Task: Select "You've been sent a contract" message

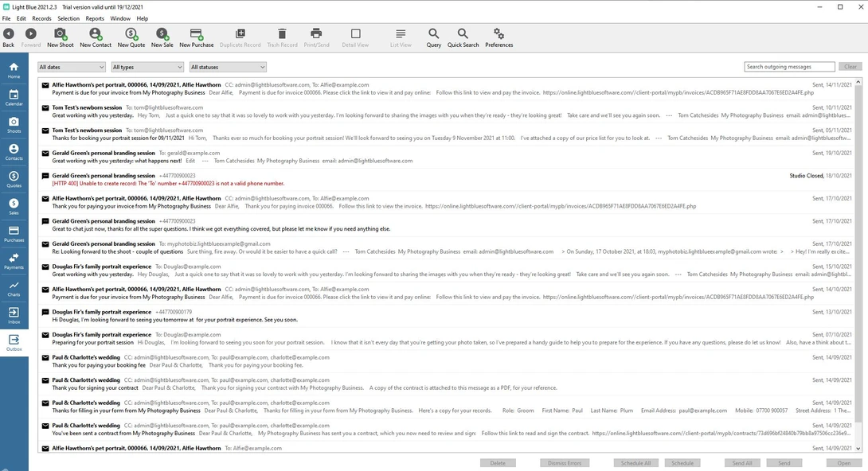Action: click(446, 430)
